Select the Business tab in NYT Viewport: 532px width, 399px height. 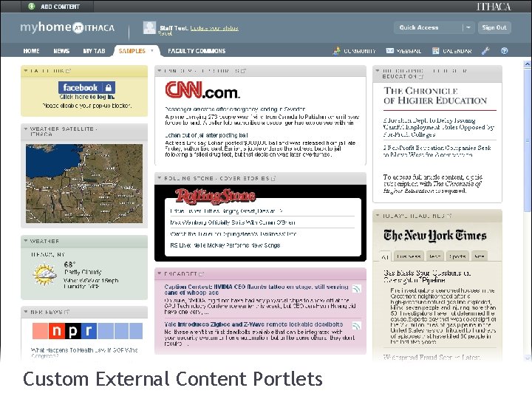[409, 256]
